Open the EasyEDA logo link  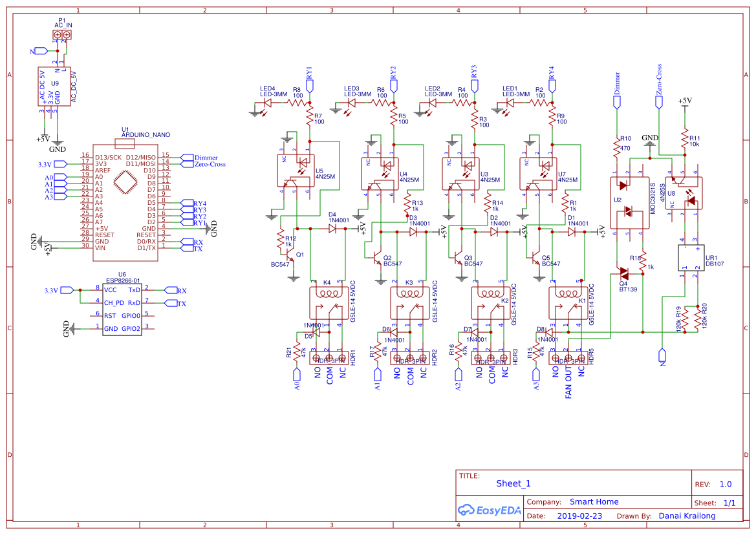click(490, 510)
